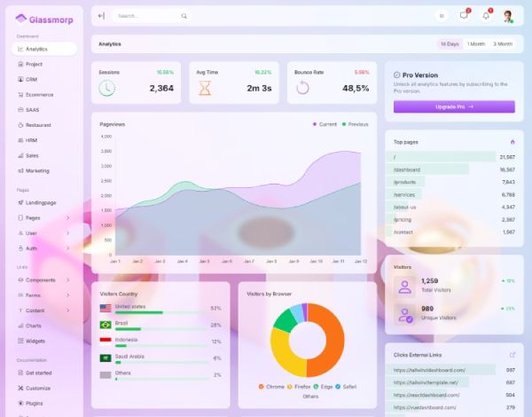Screen dimensions: 532x417
Task: Click the user profile avatar
Action: tap(508, 16)
